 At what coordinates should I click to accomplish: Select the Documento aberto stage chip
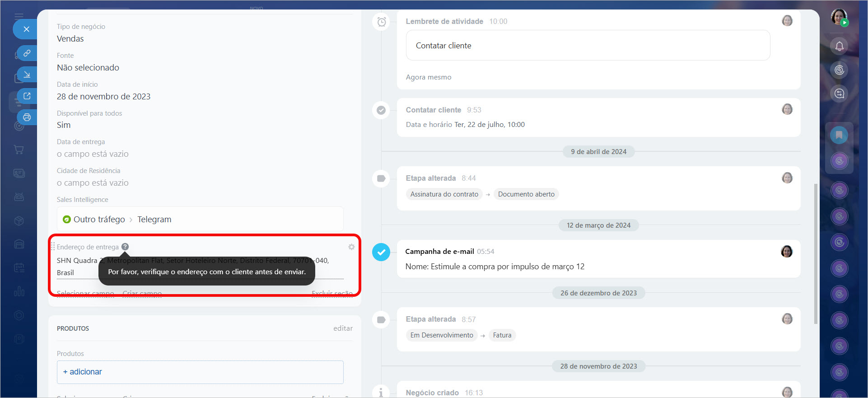526,194
